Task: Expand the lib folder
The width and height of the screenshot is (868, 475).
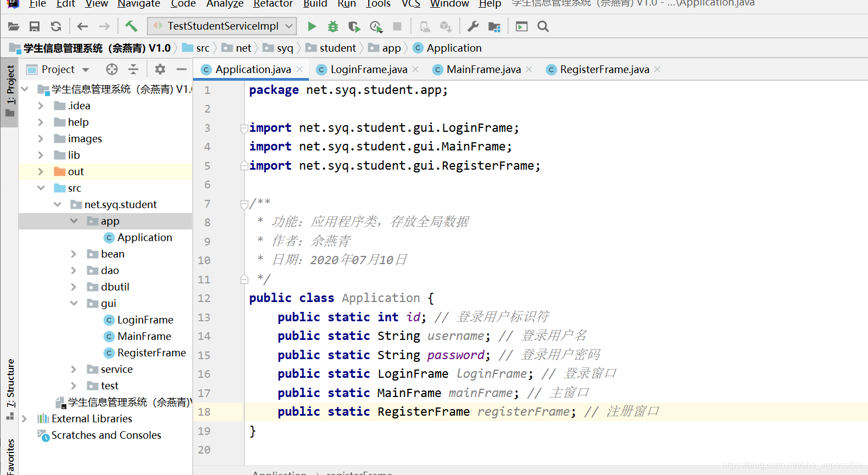Action: click(41, 155)
